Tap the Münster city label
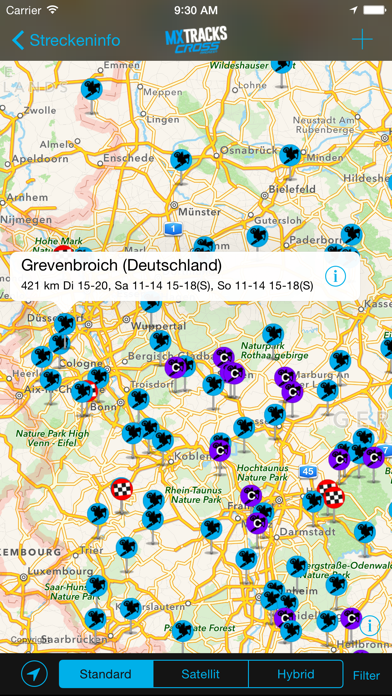The width and height of the screenshot is (392, 696). pyautogui.click(x=199, y=212)
